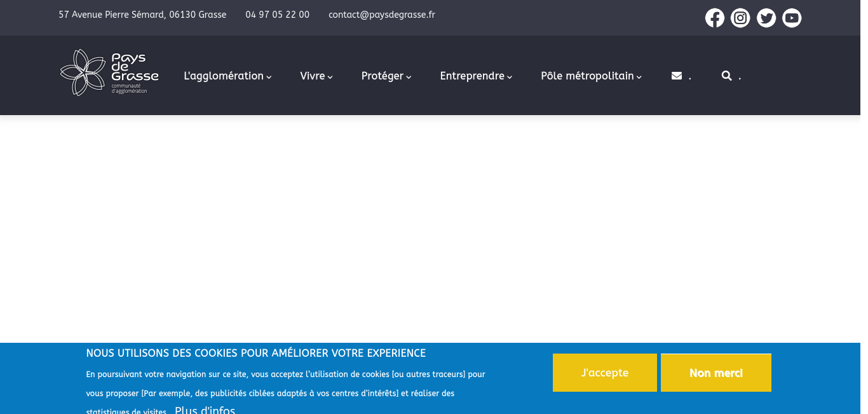Screen dimensions: 868x414
Task: Decline cookies with the Non merci button
Action: (715, 373)
